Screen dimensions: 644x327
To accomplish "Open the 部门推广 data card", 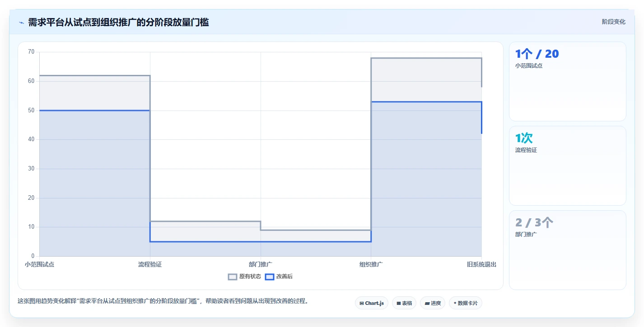I will tap(568, 250).
